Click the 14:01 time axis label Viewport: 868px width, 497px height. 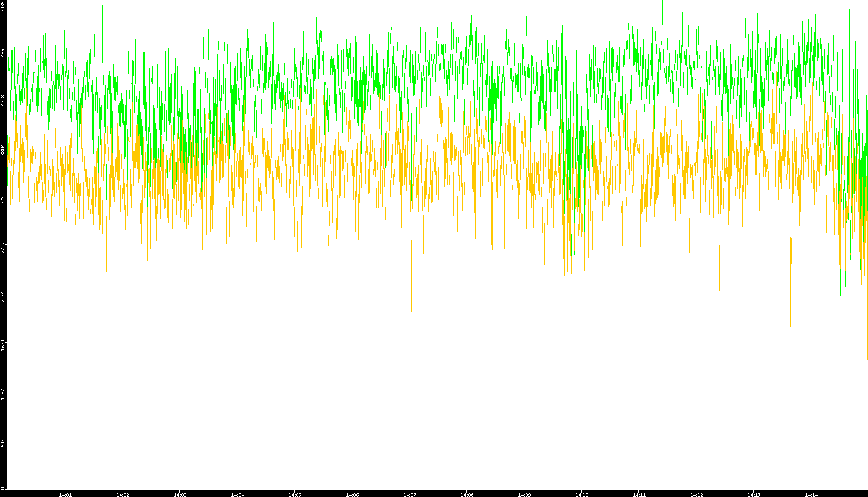[65, 494]
